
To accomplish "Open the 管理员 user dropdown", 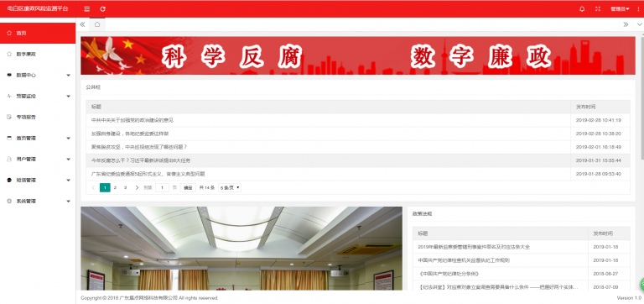I will [620, 8].
